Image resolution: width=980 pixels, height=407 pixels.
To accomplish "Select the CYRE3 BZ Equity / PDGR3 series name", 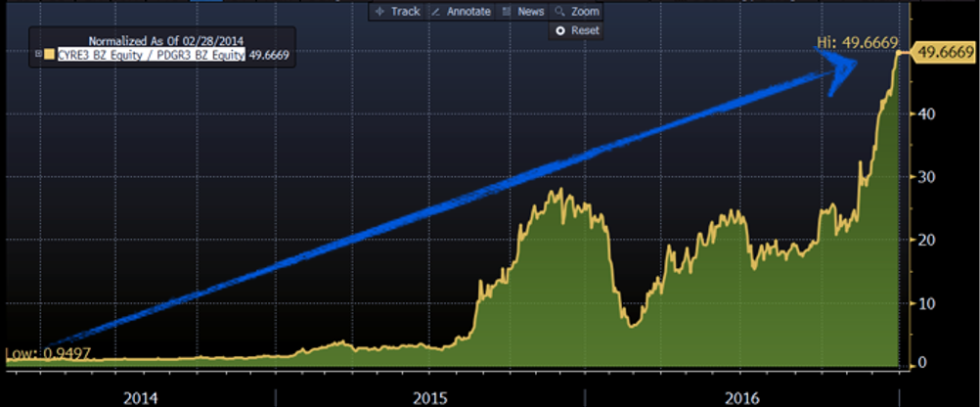I will coord(149,55).
